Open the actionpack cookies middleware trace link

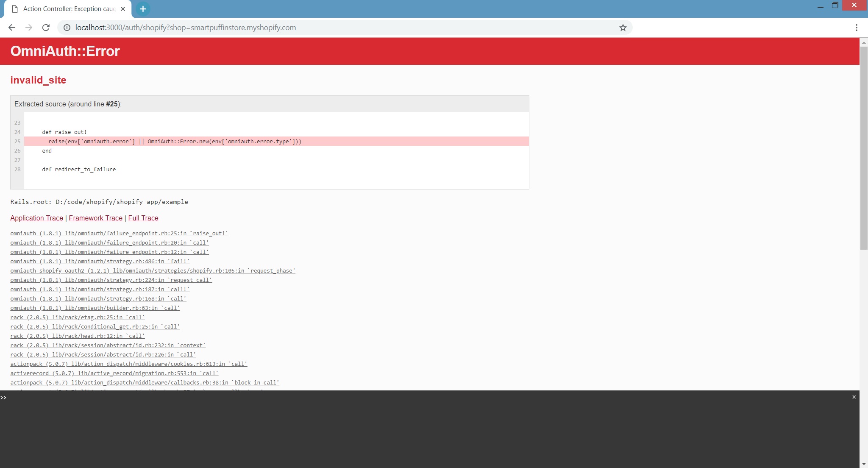[128, 364]
